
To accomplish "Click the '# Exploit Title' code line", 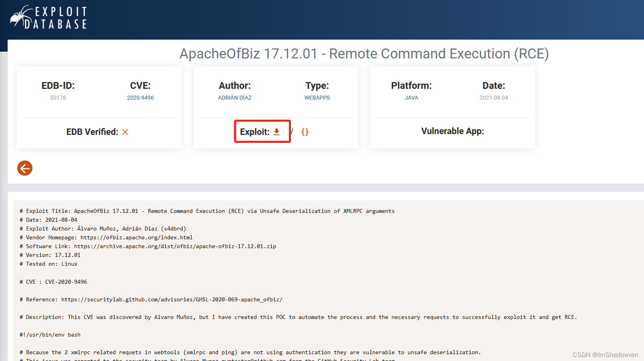I will click(207, 211).
